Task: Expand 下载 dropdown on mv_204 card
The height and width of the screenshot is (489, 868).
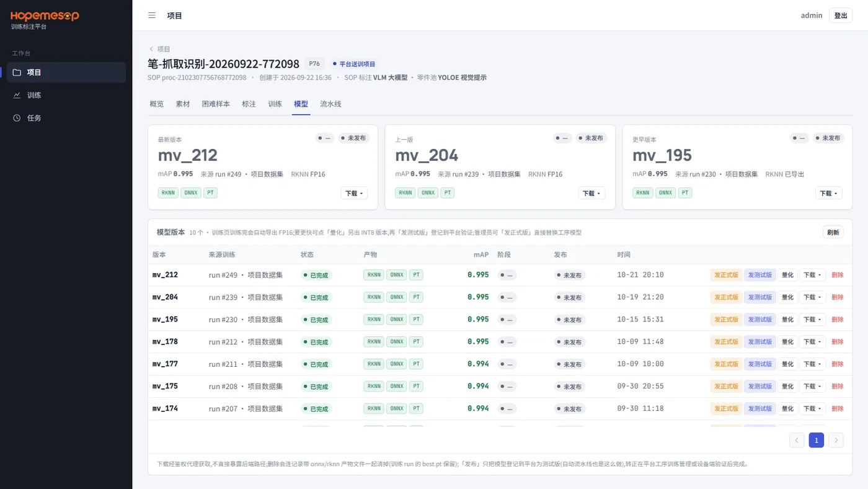Action: pos(591,193)
